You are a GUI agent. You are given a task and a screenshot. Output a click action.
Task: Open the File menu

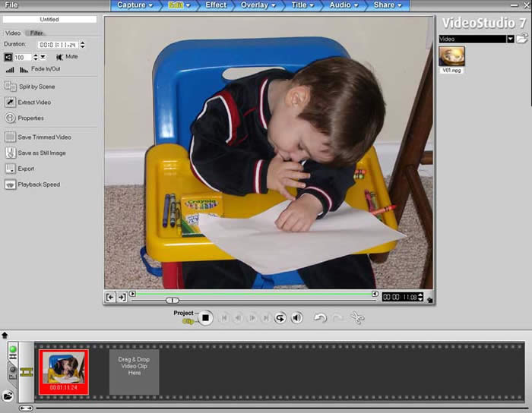pos(11,5)
